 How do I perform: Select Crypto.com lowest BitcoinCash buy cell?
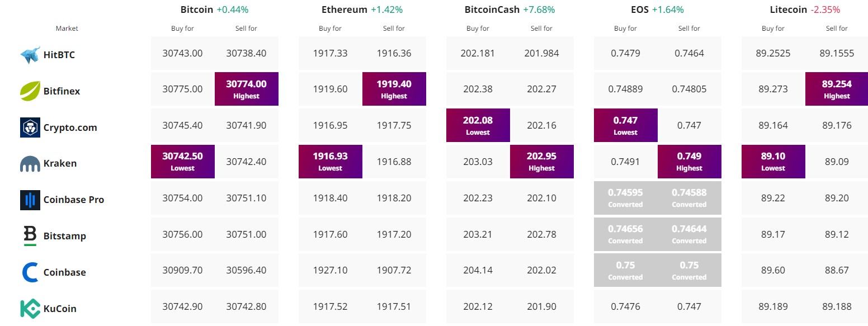[478, 125]
